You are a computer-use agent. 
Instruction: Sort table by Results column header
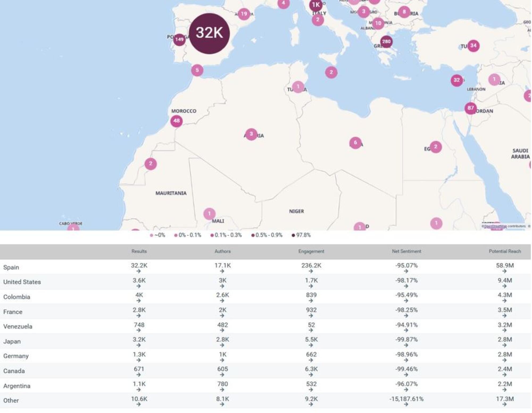139,251
